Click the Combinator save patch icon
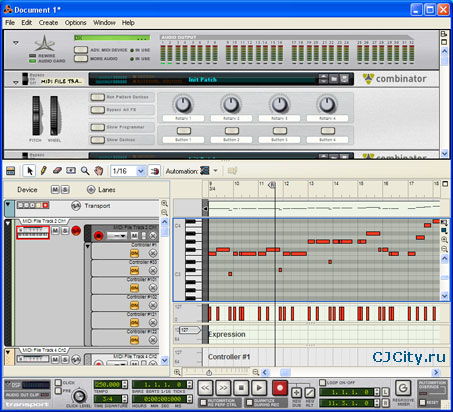The height and width of the screenshot is (412, 453). coord(344,79)
